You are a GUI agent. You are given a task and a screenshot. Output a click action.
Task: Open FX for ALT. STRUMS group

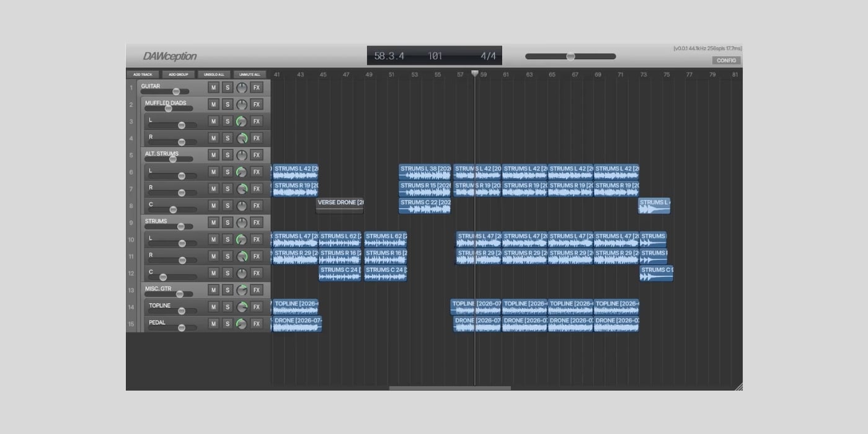tap(257, 155)
